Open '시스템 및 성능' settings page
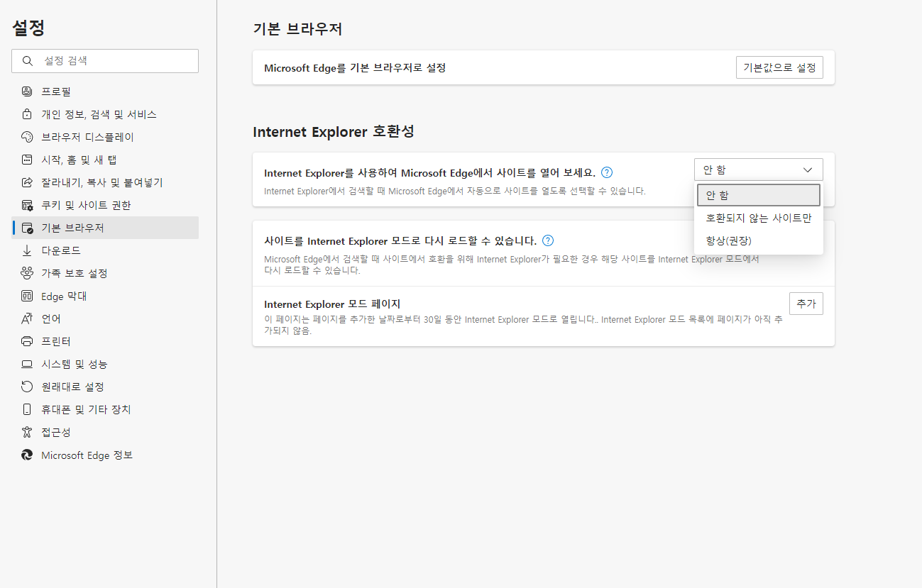The image size is (922, 588). (105, 364)
